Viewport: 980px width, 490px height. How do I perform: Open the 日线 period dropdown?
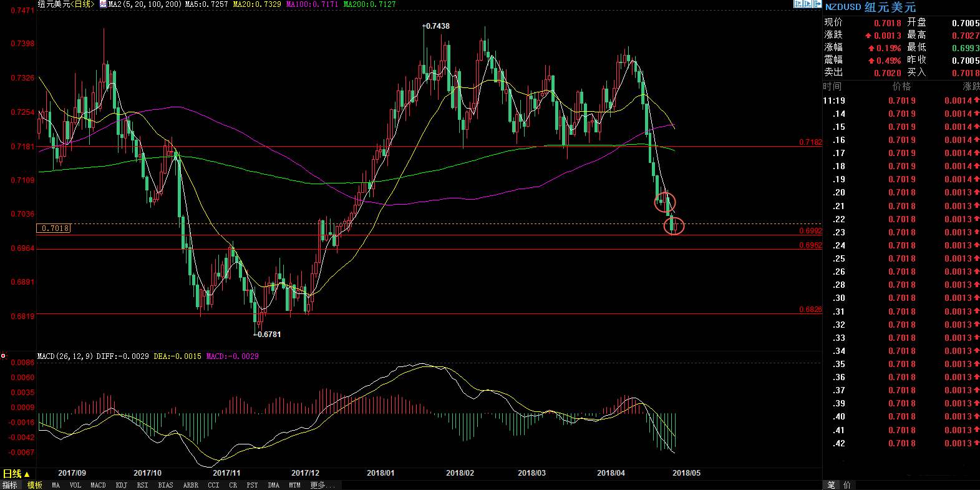click(x=17, y=474)
